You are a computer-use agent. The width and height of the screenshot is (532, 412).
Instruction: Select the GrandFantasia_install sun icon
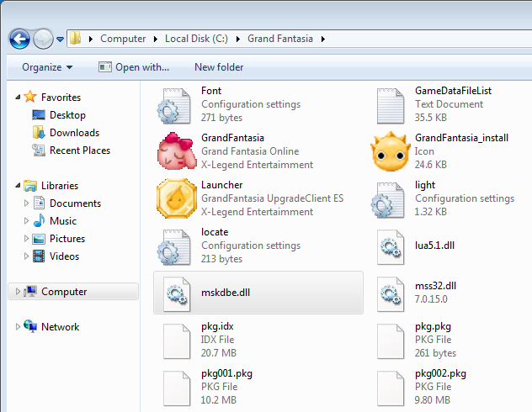[388, 151]
